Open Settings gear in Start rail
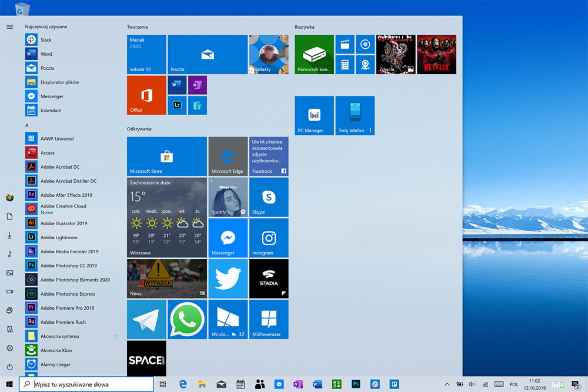This screenshot has height=392, width=588. pos(10,348)
